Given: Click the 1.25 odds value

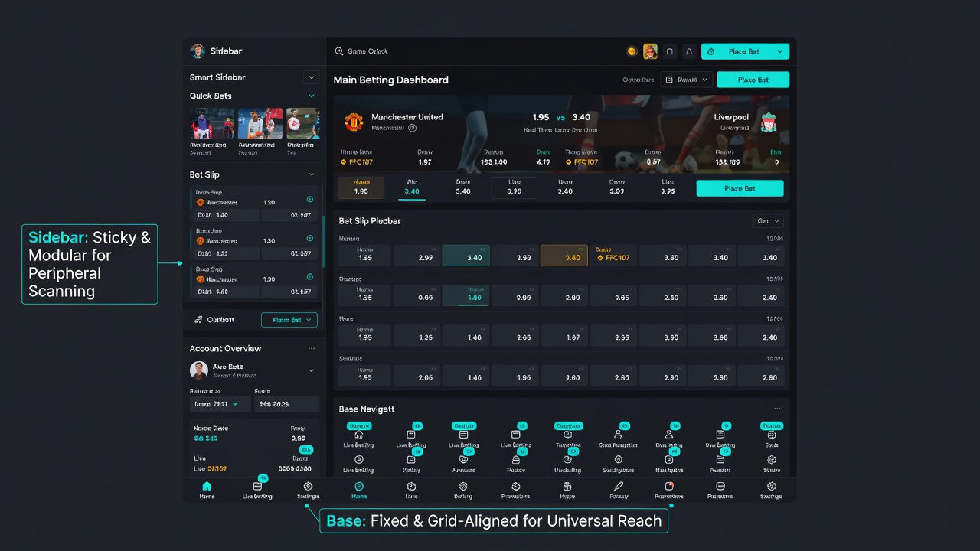Looking at the screenshot, I should click(426, 337).
